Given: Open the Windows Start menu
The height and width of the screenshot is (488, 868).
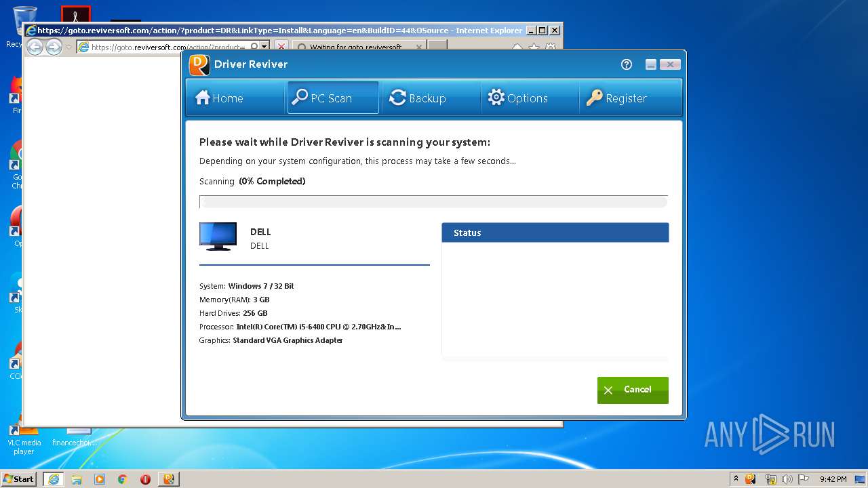Looking at the screenshot, I should pos(18,479).
